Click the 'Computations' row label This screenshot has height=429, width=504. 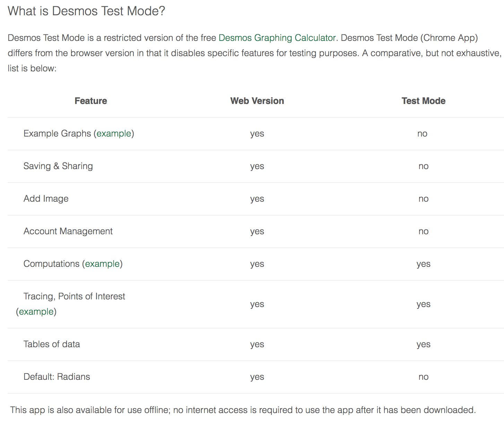pos(52,264)
